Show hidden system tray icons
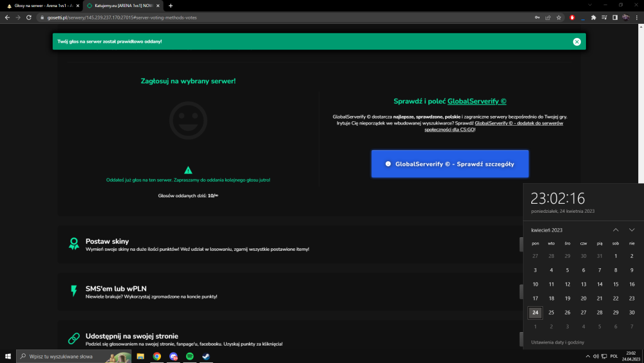This screenshot has height=363, width=644. pyautogui.click(x=588, y=357)
